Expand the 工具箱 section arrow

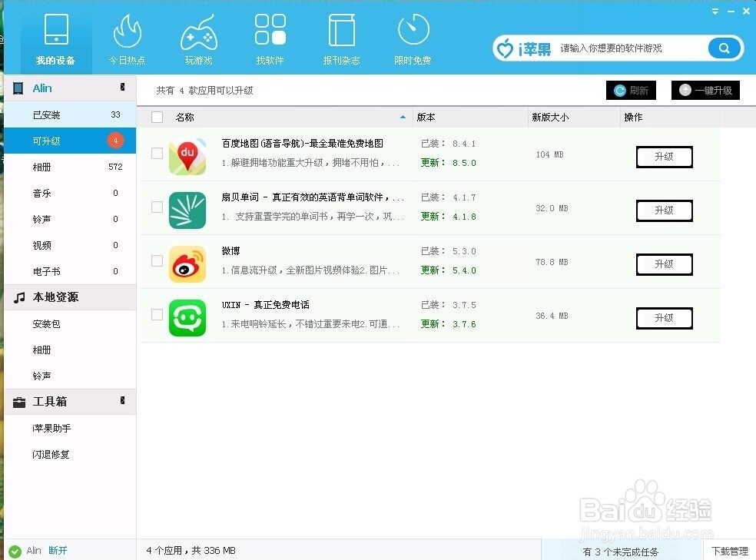[122, 400]
